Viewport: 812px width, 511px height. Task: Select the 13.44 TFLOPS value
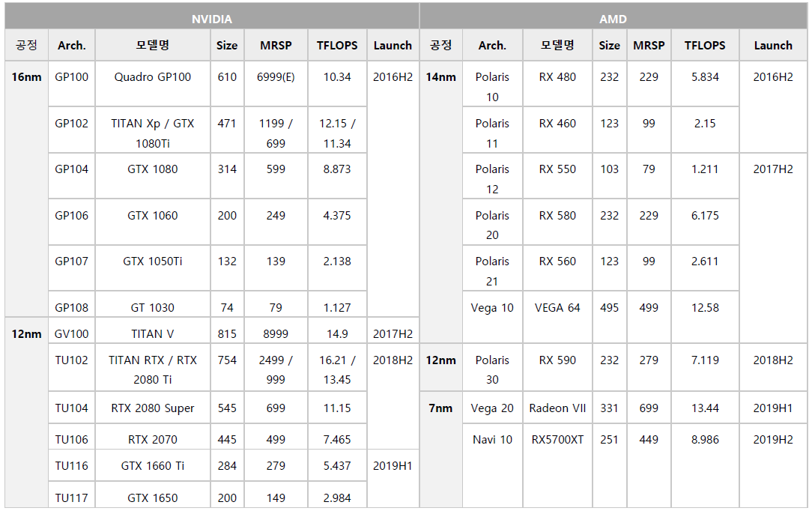pyautogui.click(x=706, y=408)
